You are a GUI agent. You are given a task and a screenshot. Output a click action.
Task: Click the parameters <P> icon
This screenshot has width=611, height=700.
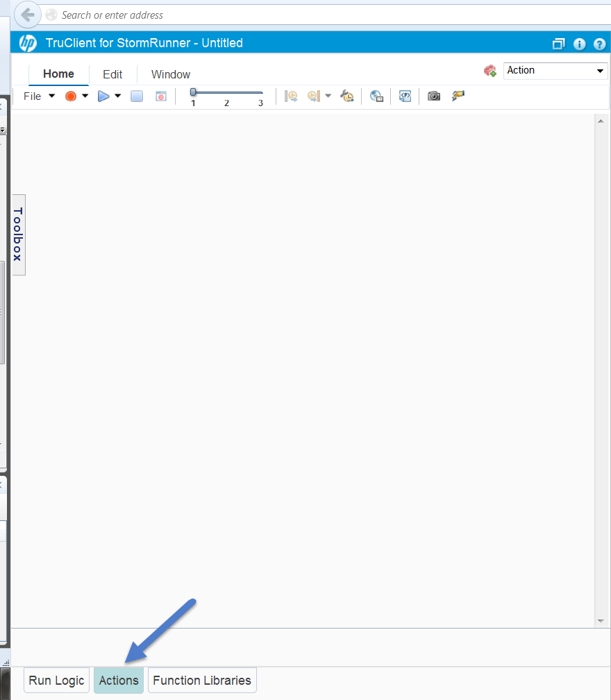coord(405,96)
